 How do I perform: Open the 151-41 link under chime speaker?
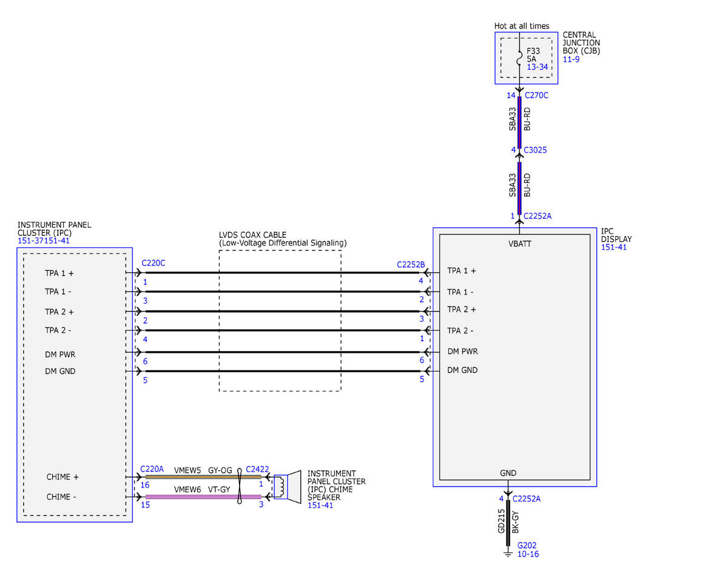point(319,505)
